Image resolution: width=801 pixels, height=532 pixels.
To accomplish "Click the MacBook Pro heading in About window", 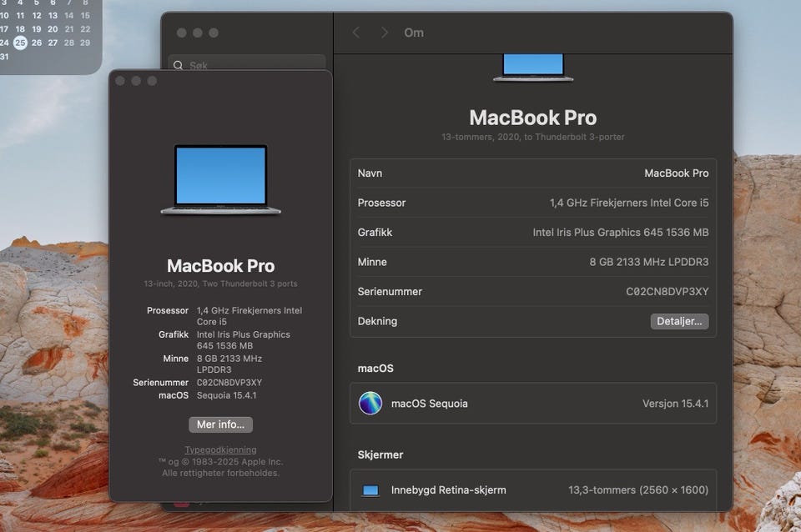I will pyautogui.click(x=220, y=265).
